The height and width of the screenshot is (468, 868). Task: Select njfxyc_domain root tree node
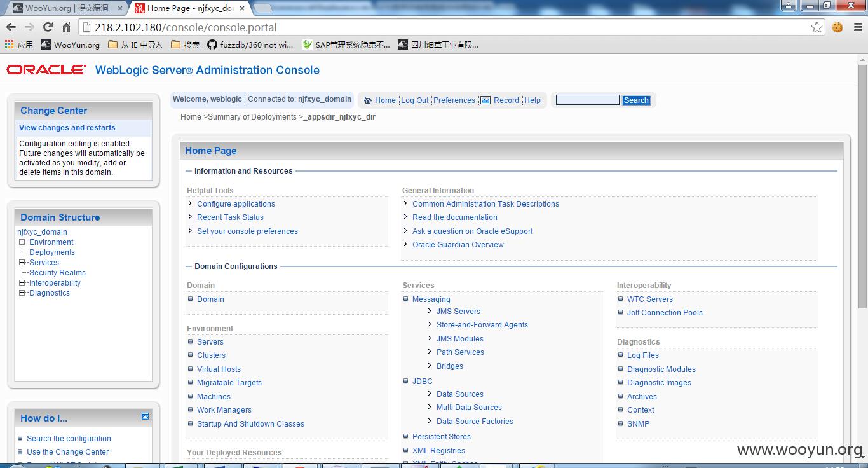click(x=42, y=232)
